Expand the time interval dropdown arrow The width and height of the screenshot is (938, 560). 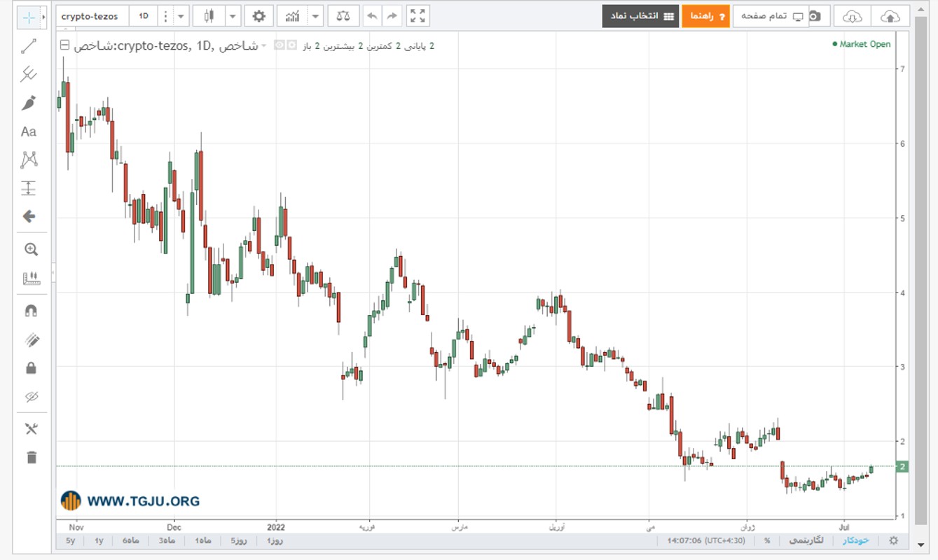tap(181, 16)
